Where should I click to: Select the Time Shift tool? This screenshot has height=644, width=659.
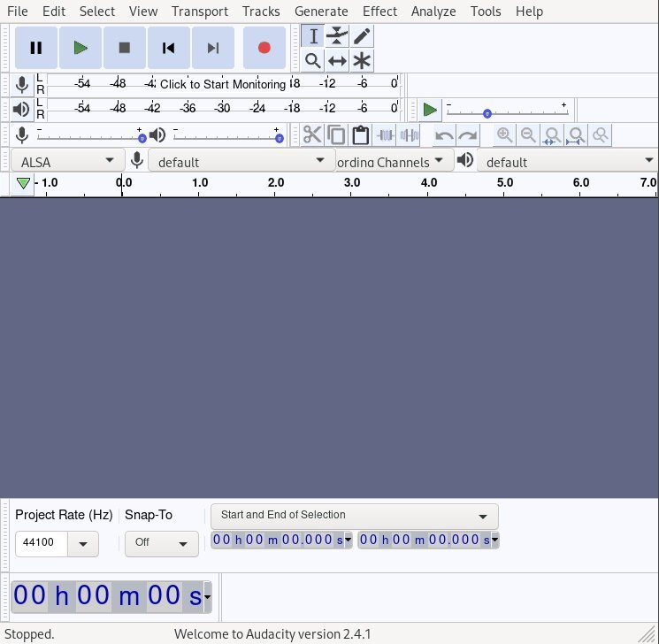point(337,61)
